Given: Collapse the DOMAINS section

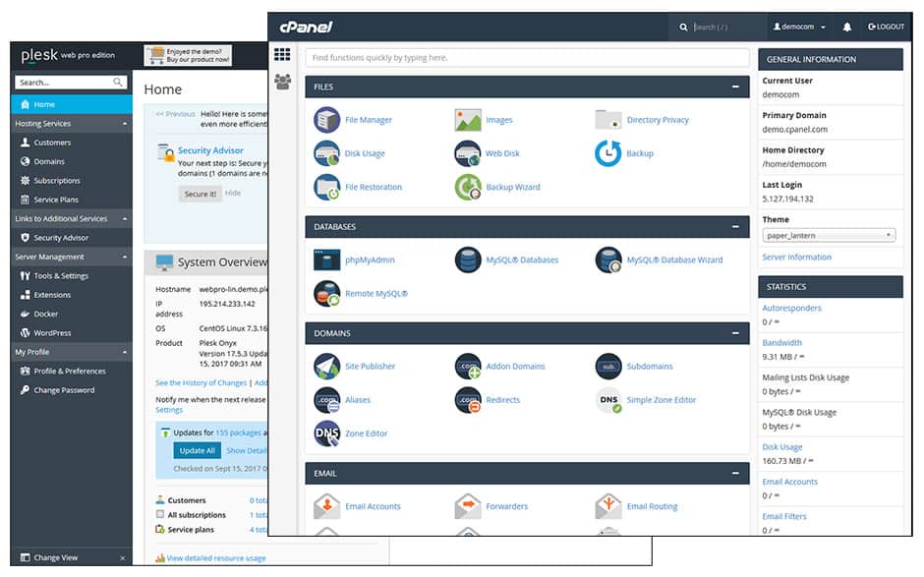Looking at the screenshot, I should click(x=735, y=333).
